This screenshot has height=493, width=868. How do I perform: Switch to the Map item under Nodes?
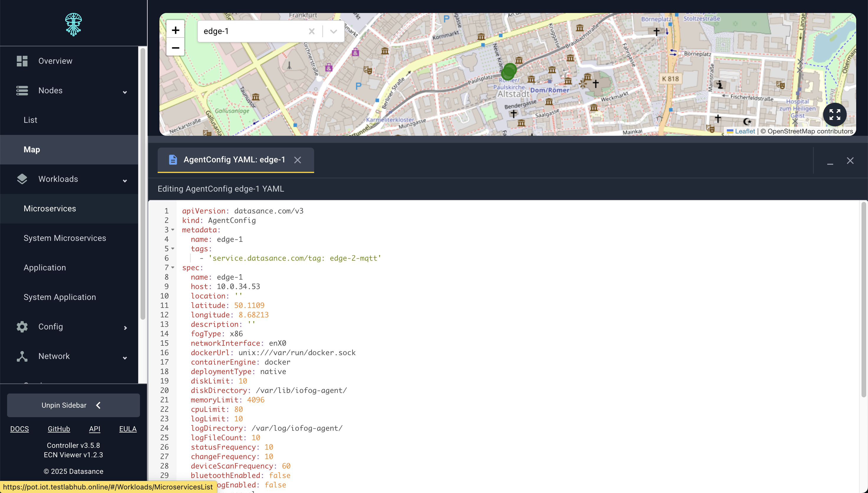coord(32,149)
